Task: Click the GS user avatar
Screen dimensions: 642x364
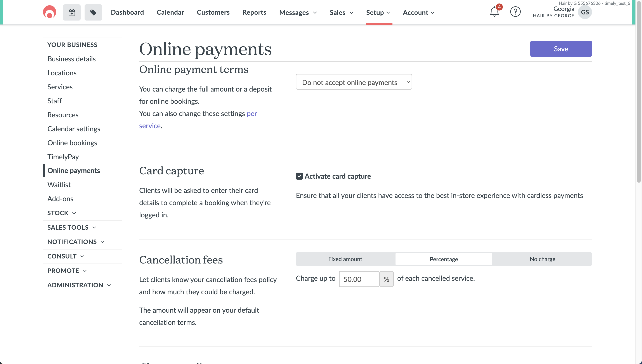Action: pyautogui.click(x=585, y=12)
